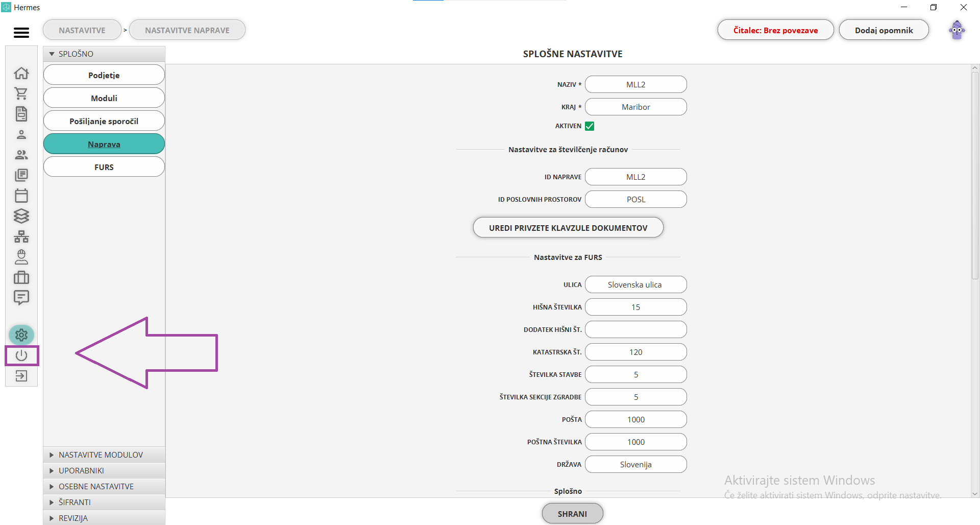
Task: Open the briefcase sidebar icon
Action: tap(21, 277)
